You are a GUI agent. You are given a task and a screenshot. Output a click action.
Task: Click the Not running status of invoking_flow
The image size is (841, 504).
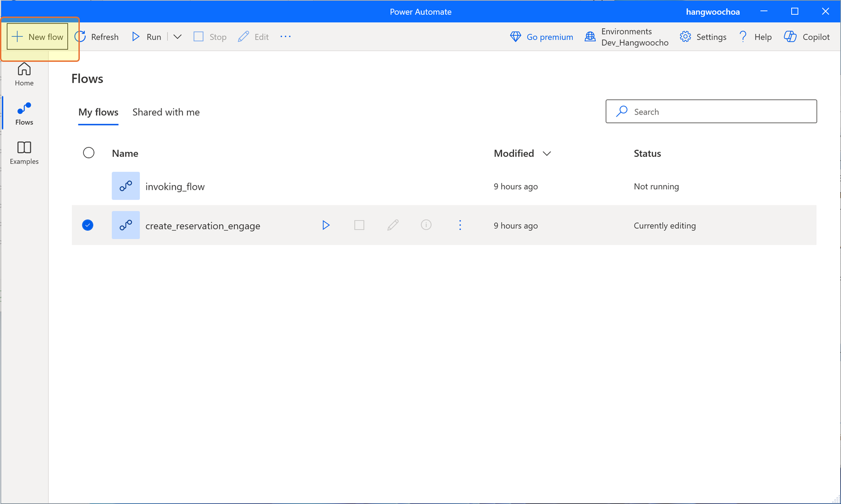656,186
